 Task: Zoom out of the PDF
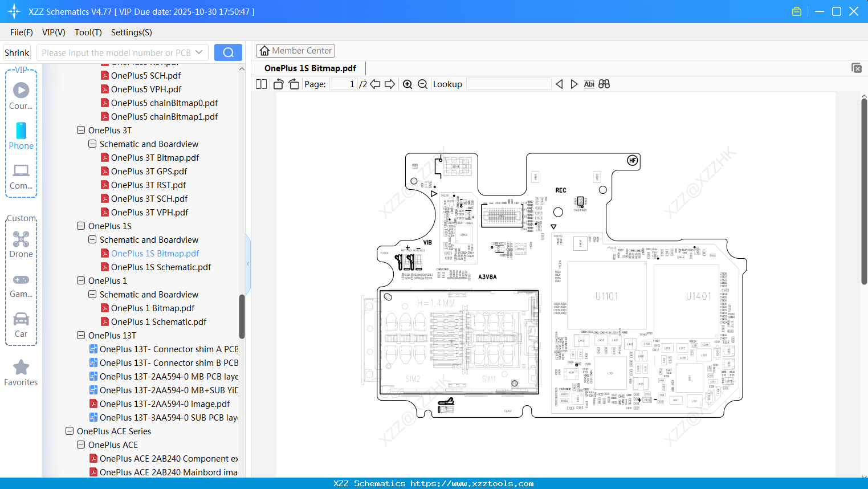click(422, 84)
